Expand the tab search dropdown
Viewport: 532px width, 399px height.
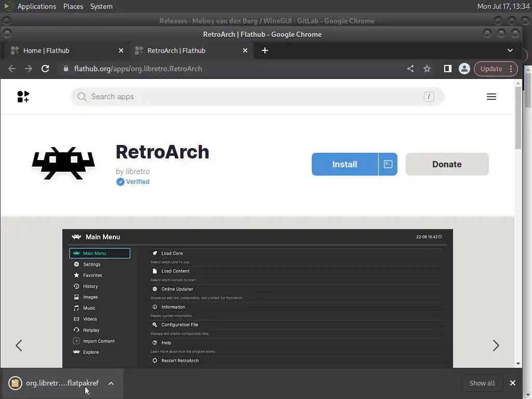tap(510, 50)
